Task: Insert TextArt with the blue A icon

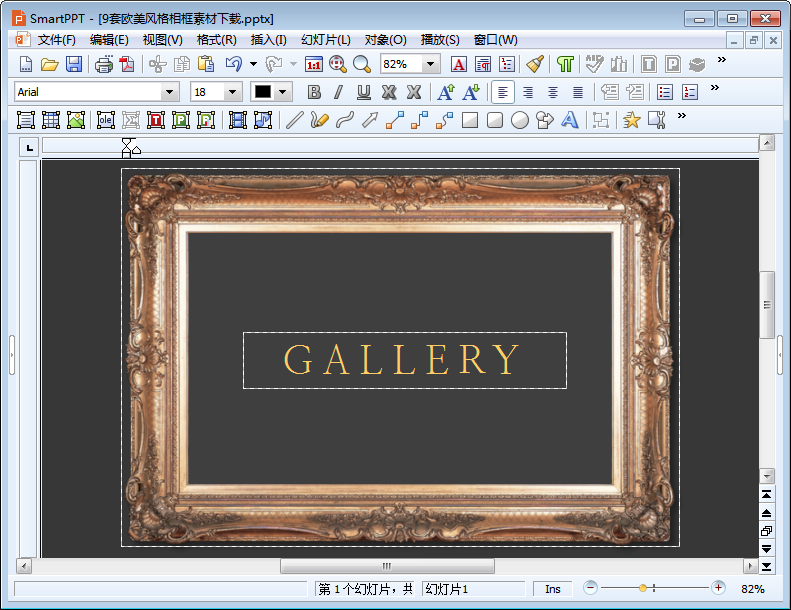Action: pyautogui.click(x=570, y=120)
